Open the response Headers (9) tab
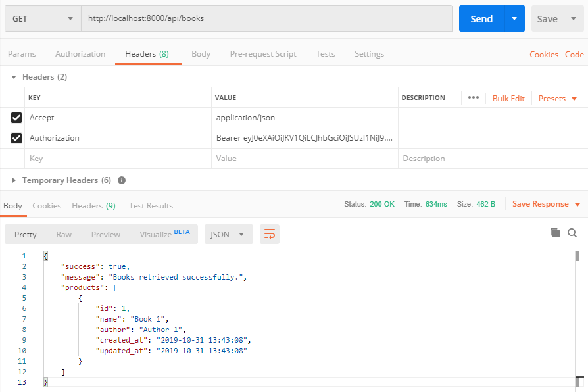The width and height of the screenshot is (588, 392). [94, 206]
